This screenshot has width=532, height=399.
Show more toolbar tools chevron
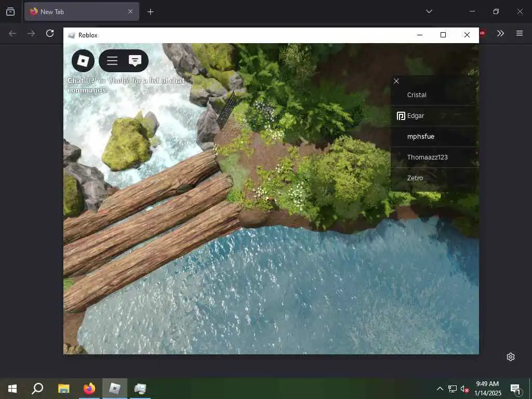(500, 33)
